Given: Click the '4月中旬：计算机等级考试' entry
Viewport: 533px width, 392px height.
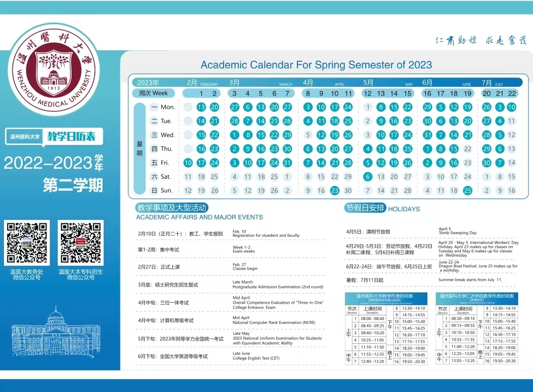Looking at the screenshot, I should click(165, 321).
